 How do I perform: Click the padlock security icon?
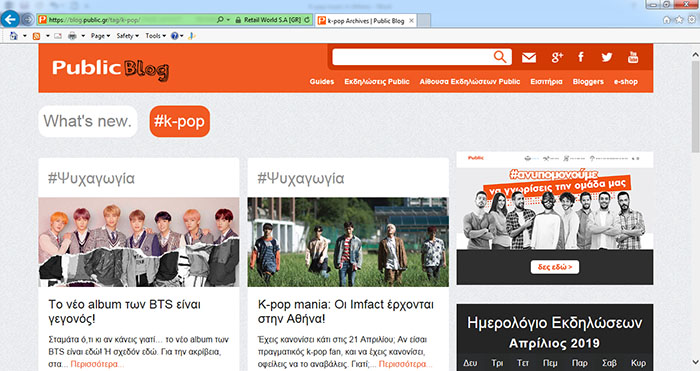238,20
